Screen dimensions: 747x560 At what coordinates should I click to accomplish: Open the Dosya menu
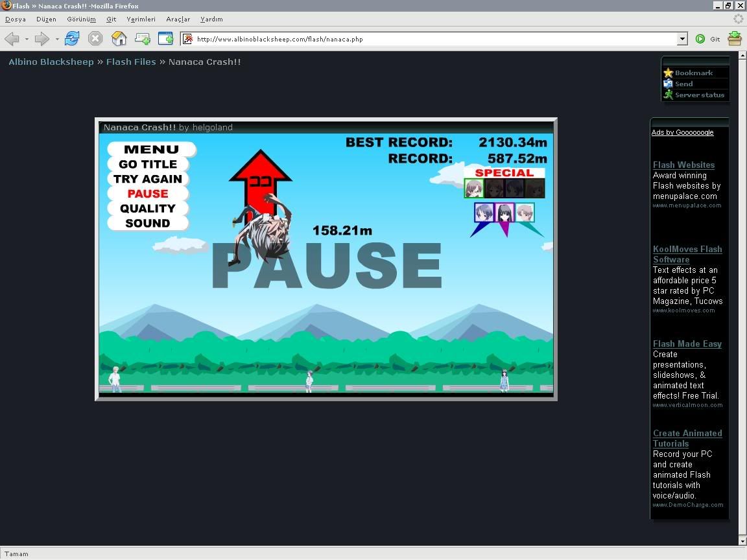pyautogui.click(x=16, y=19)
